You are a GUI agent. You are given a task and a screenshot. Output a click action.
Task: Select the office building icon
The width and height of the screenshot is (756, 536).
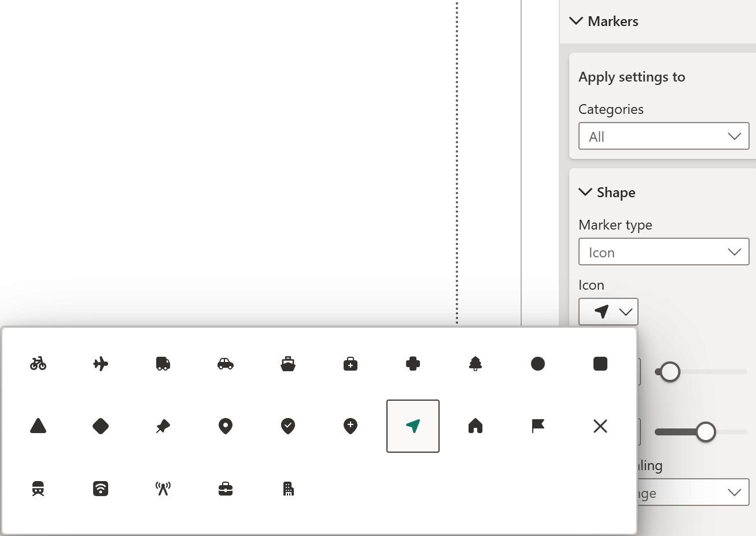(288, 489)
